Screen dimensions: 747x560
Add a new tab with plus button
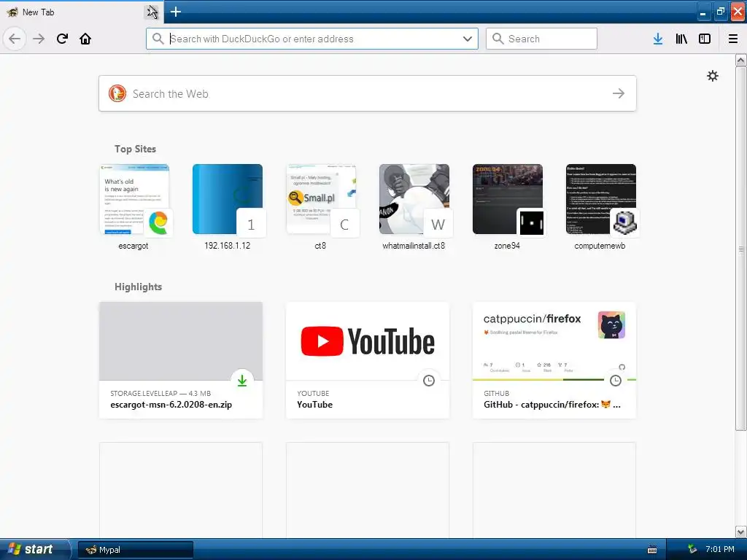[175, 12]
